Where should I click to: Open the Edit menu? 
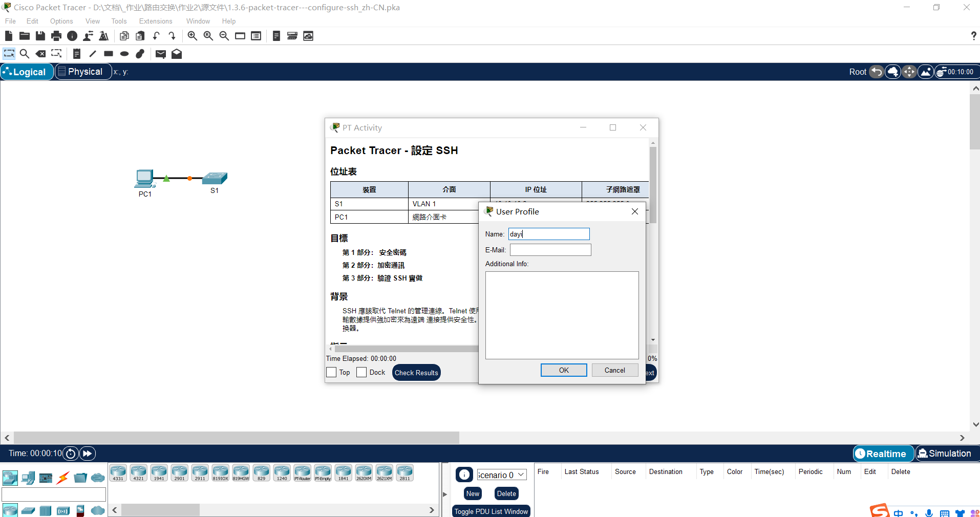pyautogui.click(x=32, y=21)
